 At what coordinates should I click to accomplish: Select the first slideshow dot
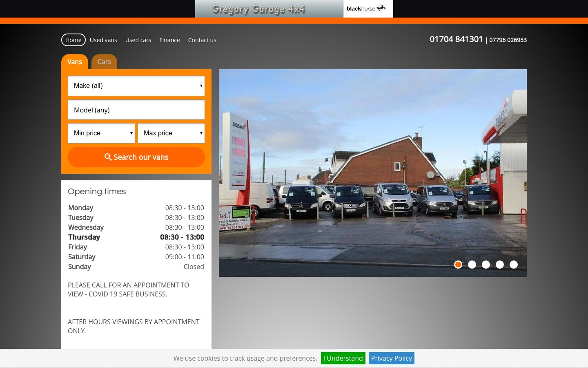pos(458,265)
